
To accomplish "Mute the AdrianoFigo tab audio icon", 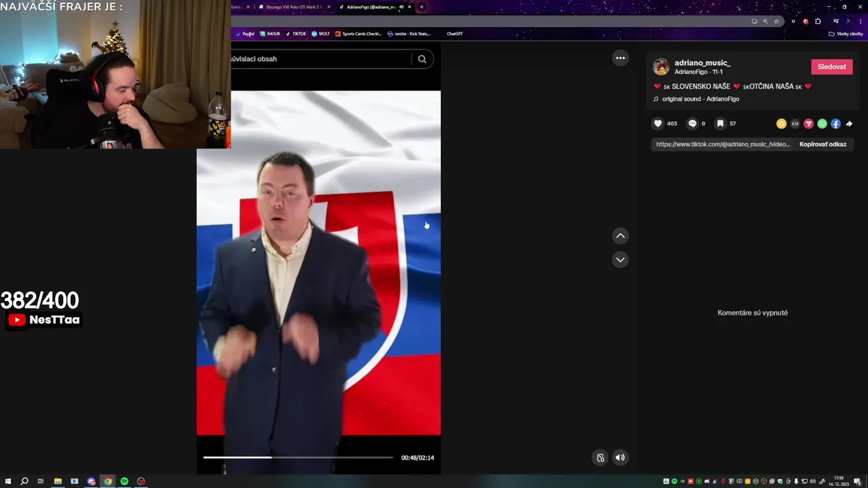I will [x=401, y=7].
